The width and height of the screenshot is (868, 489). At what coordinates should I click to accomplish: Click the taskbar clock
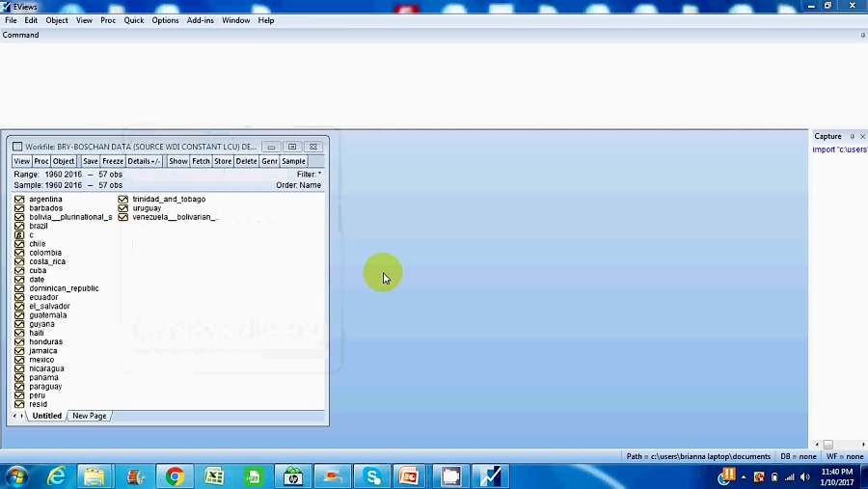click(837, 476)
